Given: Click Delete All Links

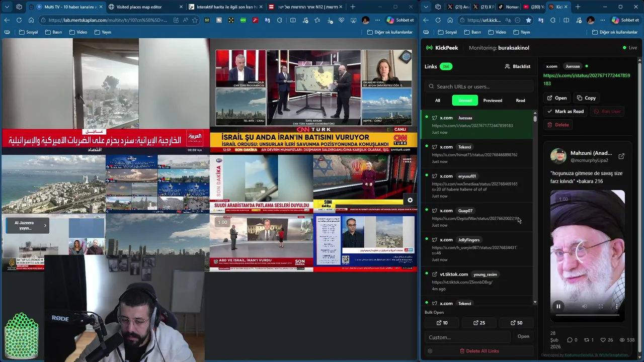Looking at the screenshot, I should [x=479, y=351].
